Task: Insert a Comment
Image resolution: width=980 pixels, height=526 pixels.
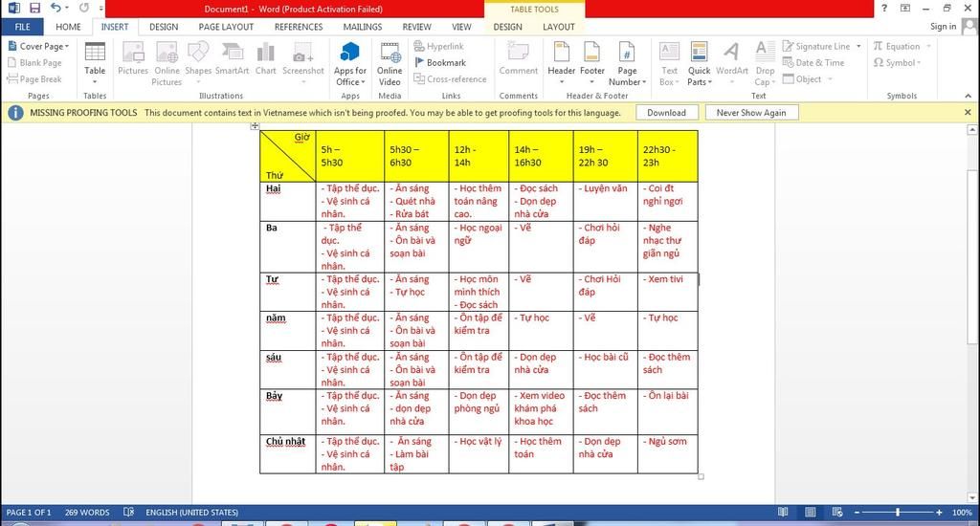Action: point(518,59)
